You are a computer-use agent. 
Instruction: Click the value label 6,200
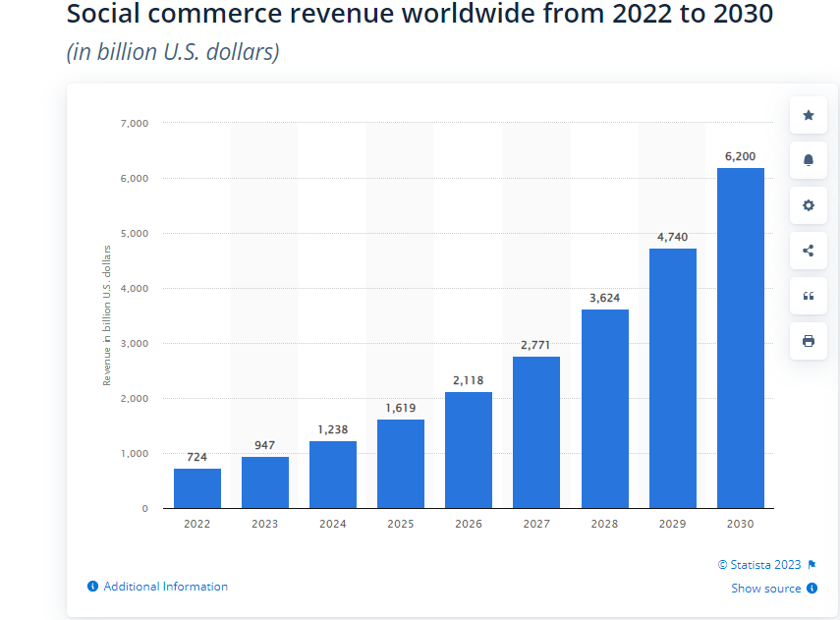point(741,156)
